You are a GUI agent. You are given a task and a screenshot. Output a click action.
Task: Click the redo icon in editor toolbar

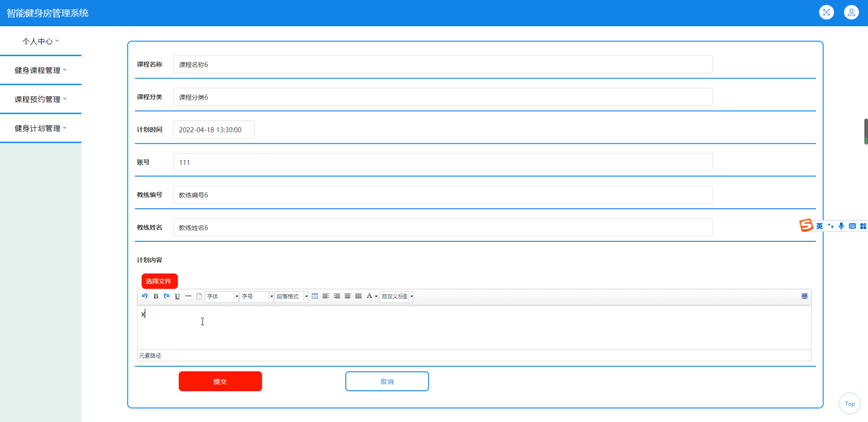pos(166,296)
